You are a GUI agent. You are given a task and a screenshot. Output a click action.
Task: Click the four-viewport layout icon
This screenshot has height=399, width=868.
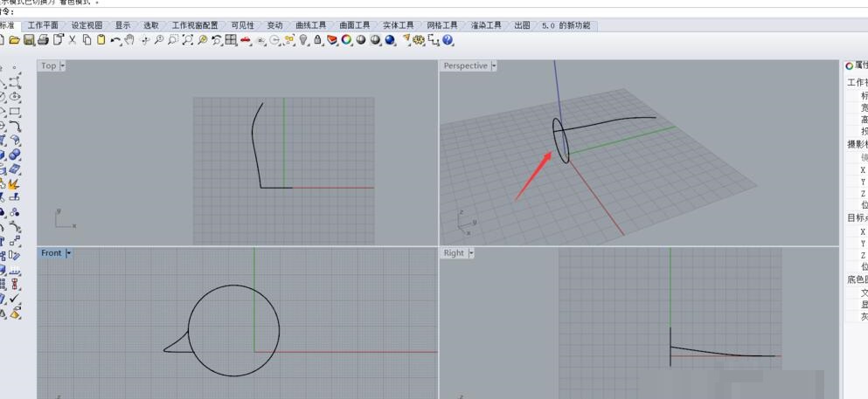(x=230, y=40)
